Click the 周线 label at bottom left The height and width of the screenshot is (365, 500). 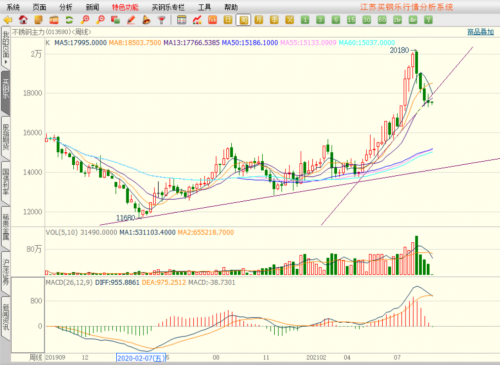point(36,358)
